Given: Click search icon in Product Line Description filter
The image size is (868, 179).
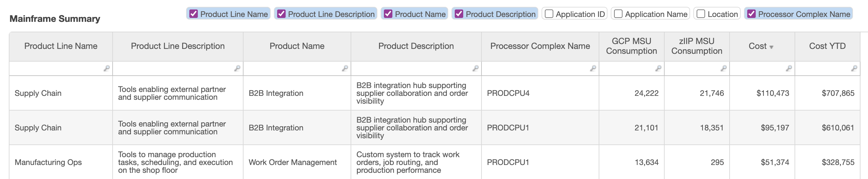Looking at the screenshot, I should 237,68.
